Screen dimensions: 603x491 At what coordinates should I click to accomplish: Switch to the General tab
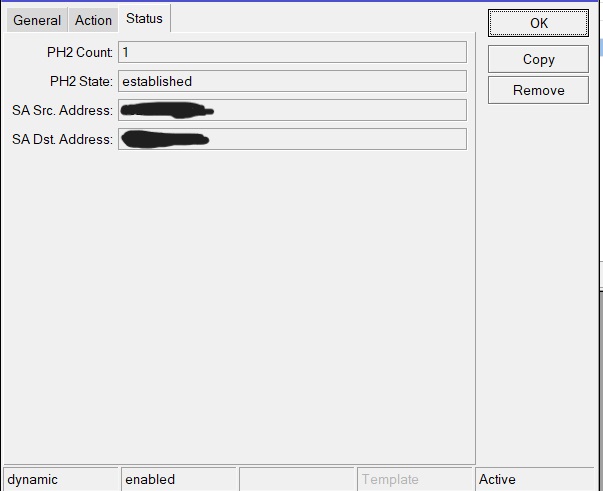pyautogui.click(x=37, y=20)
